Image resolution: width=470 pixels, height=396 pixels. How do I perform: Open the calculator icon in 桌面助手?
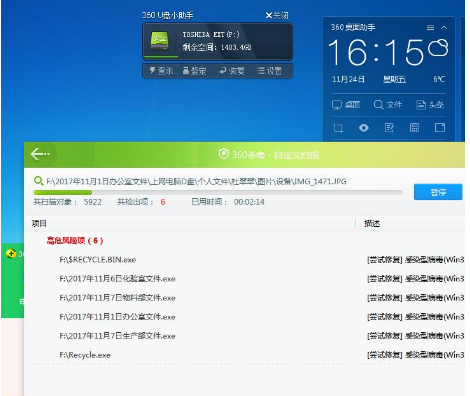[414, 128]
